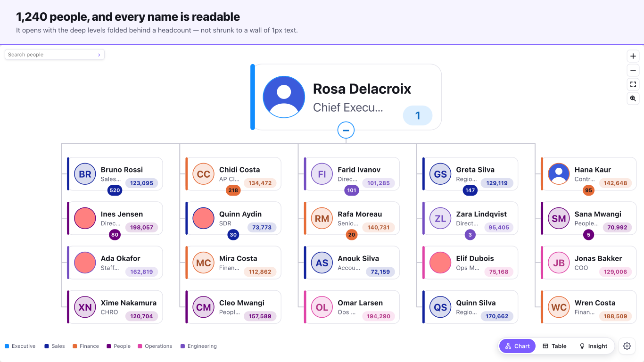Collapse Rosa Delacroix's direct reports
This screenshot has width=644, height=362.
(x=346, y=130)
